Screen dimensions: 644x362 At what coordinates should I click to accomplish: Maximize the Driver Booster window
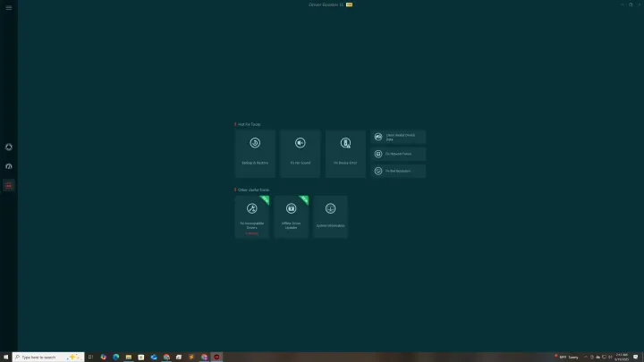(x=630, y=4)
